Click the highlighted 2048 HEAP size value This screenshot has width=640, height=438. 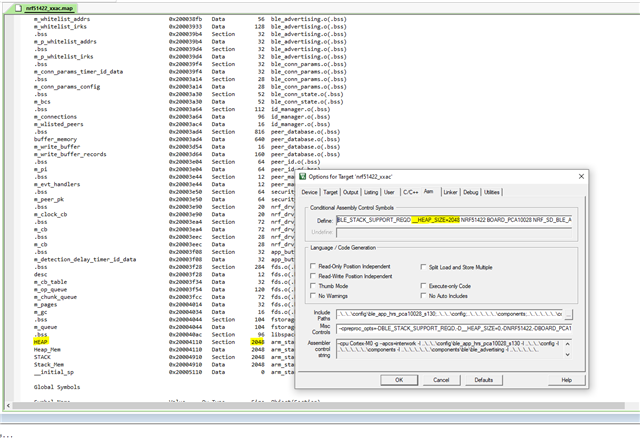[258, 342]
